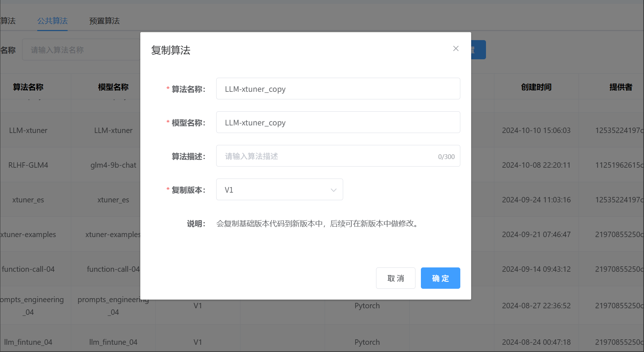The height and width of the screenshot is (352, 644).
Task: Click the 模型名称 input field in dialog
Action: pos(338,123)
